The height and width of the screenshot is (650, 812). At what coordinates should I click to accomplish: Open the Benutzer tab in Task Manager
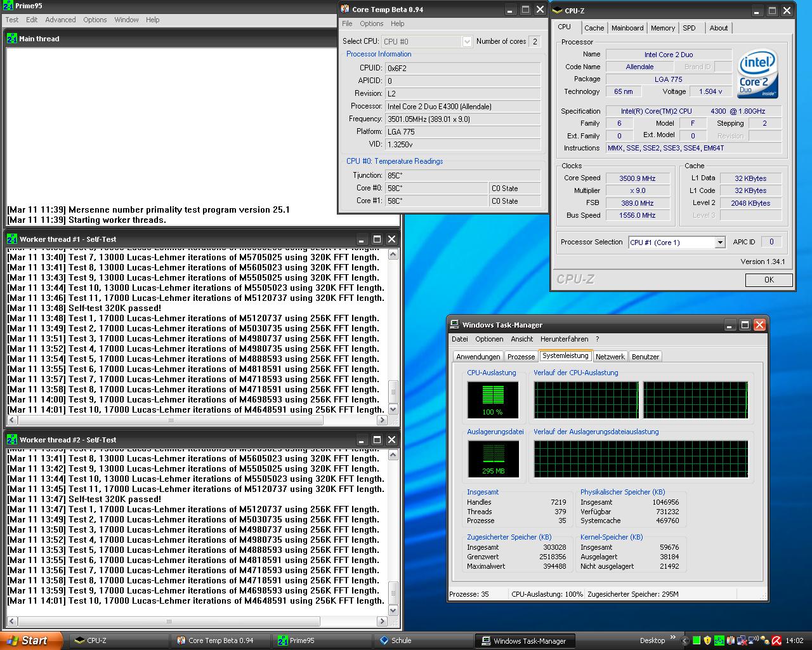pyautogui.click(x=645, y=357)
